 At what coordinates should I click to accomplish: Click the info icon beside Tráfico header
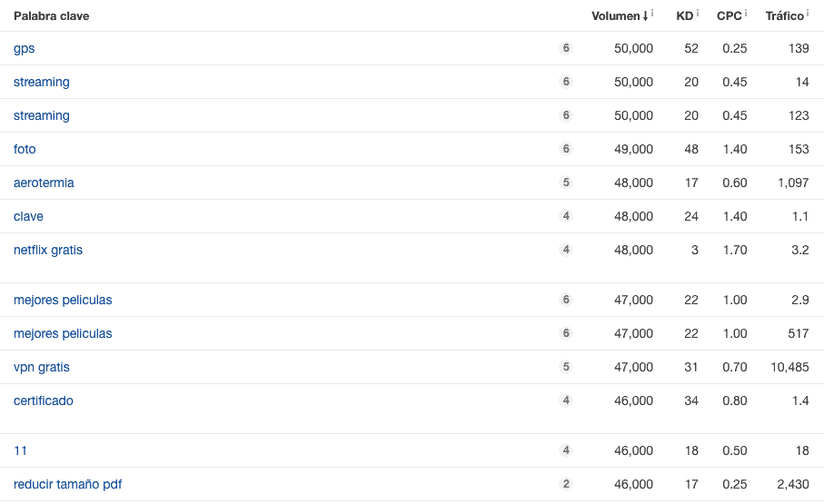tap(807, 13)
